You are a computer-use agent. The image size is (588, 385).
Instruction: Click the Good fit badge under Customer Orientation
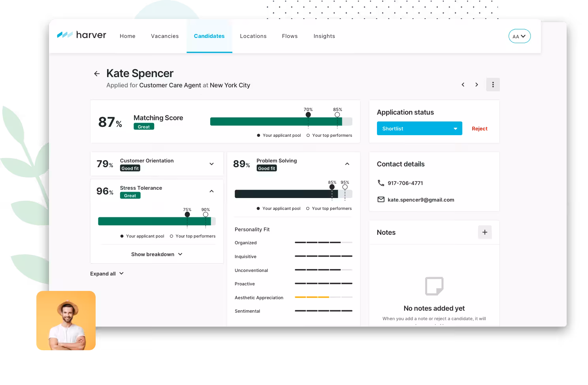click(130, 168)
